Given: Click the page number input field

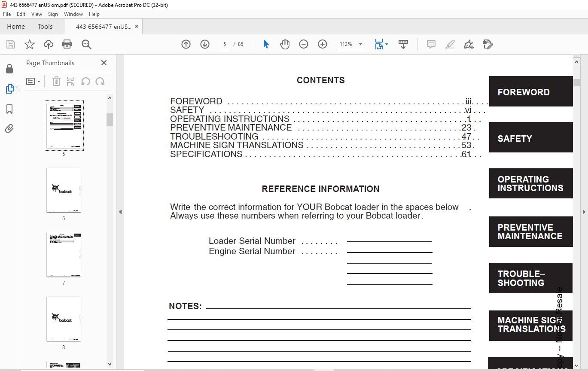Looking at the screenshot, I should (224, 44).
